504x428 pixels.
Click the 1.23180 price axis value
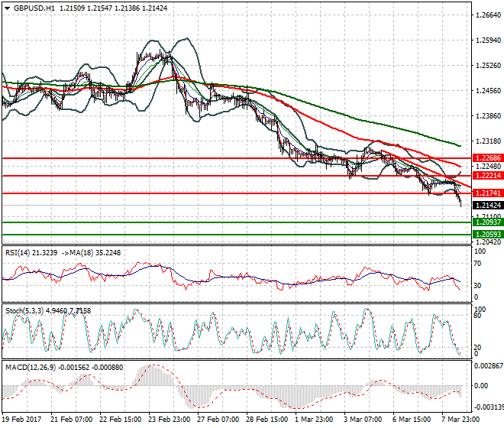point(488,141)
